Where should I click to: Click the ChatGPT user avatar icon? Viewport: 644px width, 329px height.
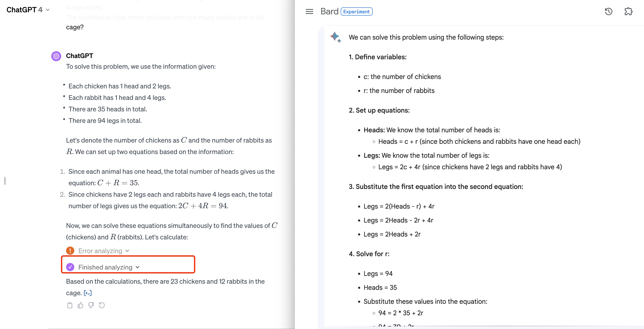(56, 56)
